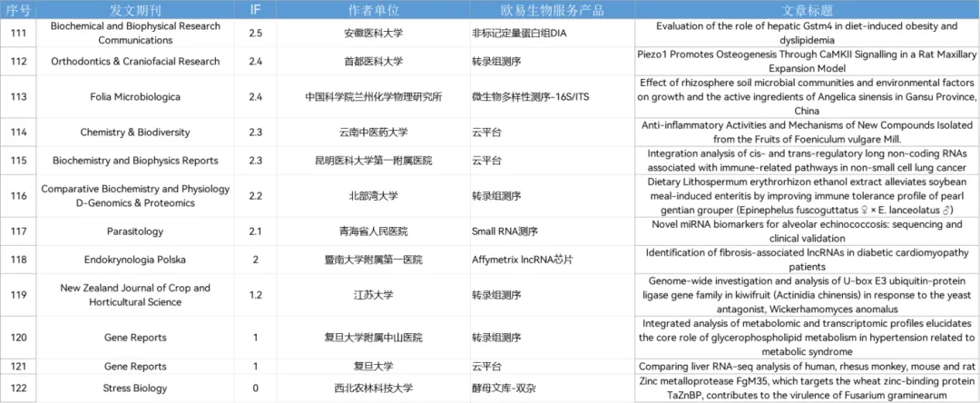Screen dimensions: 980x403
Task: Click the 江苏大学 cell
Action: click(x=373, y=295)
